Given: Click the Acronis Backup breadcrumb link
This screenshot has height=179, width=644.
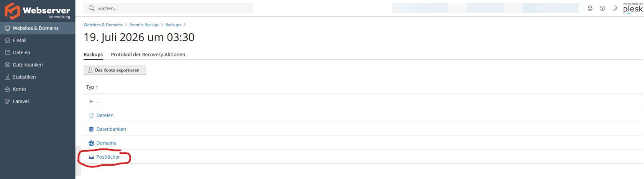Looking at the screenshot, I should click(144, 24).
